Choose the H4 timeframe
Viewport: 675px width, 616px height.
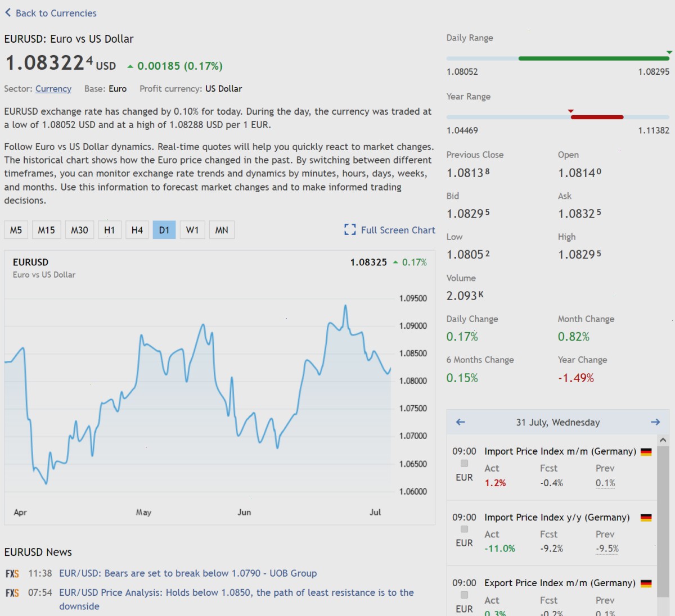coord(137,230)
